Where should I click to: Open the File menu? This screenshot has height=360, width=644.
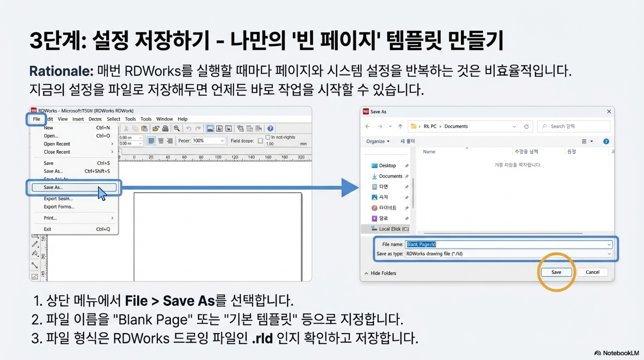[37, 119]
